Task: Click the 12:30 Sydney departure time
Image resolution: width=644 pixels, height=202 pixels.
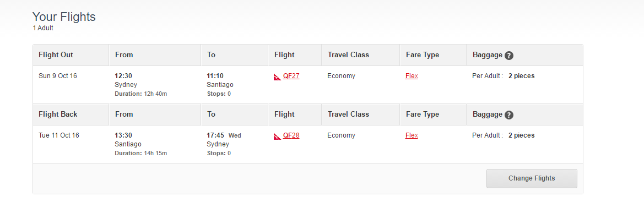Action: click(x=123, y=76)
